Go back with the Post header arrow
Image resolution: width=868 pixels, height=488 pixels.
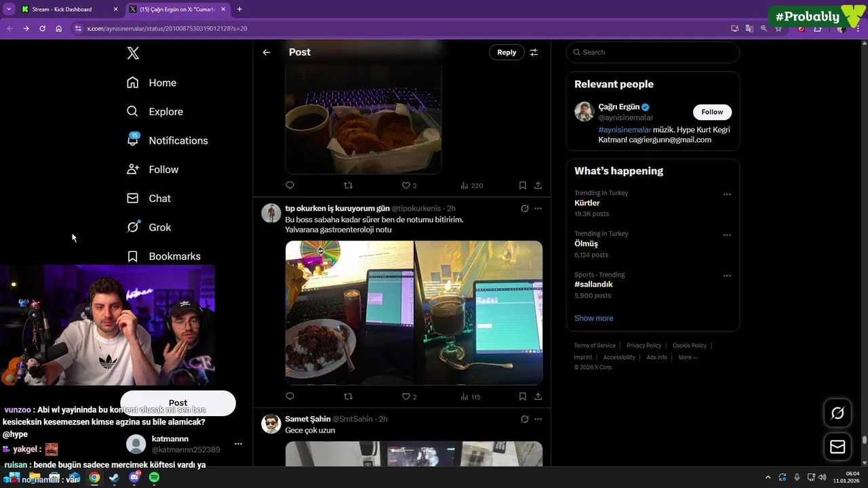pyautogui.click(x=267, y=52)
